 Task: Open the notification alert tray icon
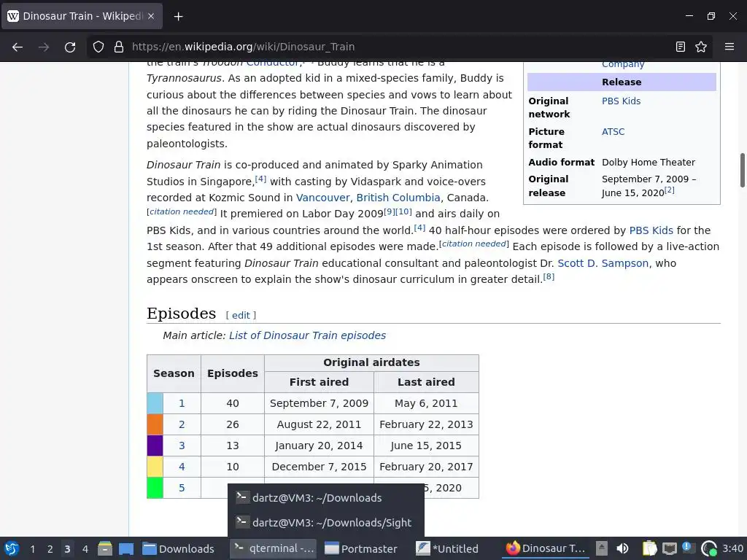(x=689, y=548)
